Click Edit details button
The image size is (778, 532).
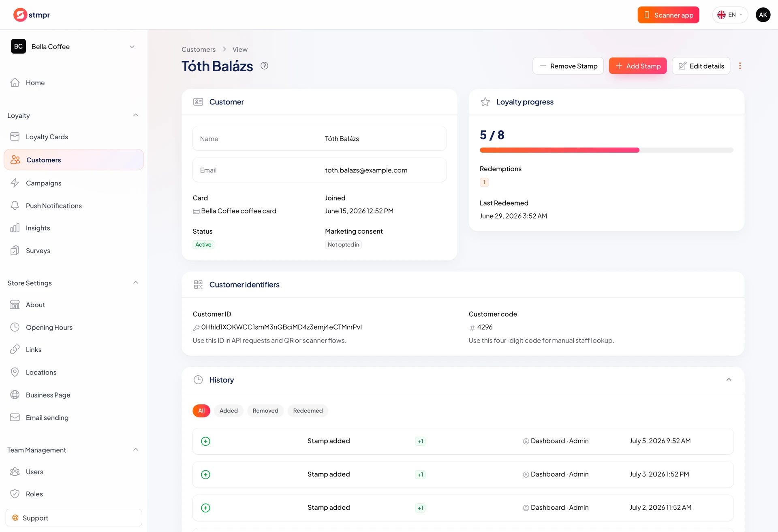tap(701, 66)
